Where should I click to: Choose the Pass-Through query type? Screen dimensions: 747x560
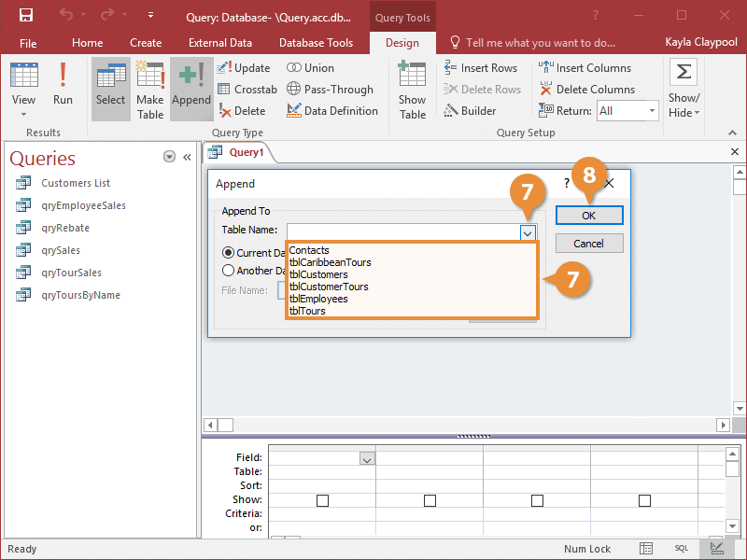click(330, 90)
